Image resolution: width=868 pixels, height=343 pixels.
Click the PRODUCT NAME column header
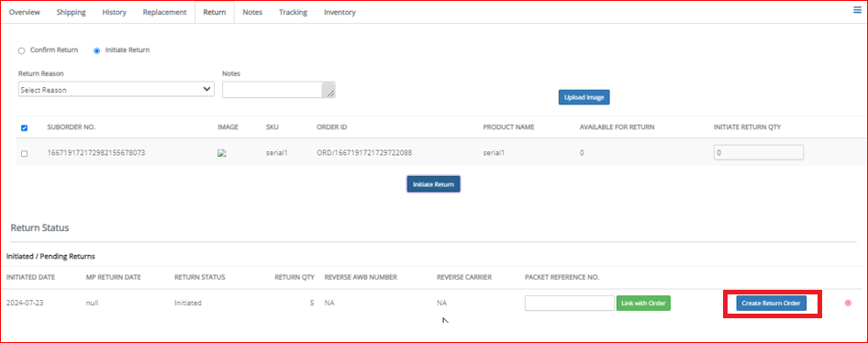[x=508, y=127]
